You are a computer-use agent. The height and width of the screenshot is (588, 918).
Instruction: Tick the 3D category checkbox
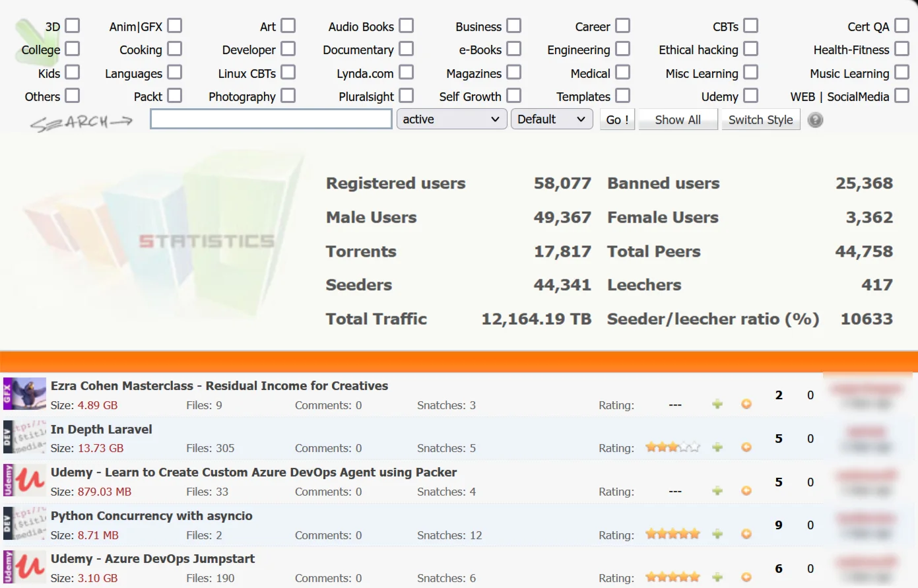click(x=73, y=26)
